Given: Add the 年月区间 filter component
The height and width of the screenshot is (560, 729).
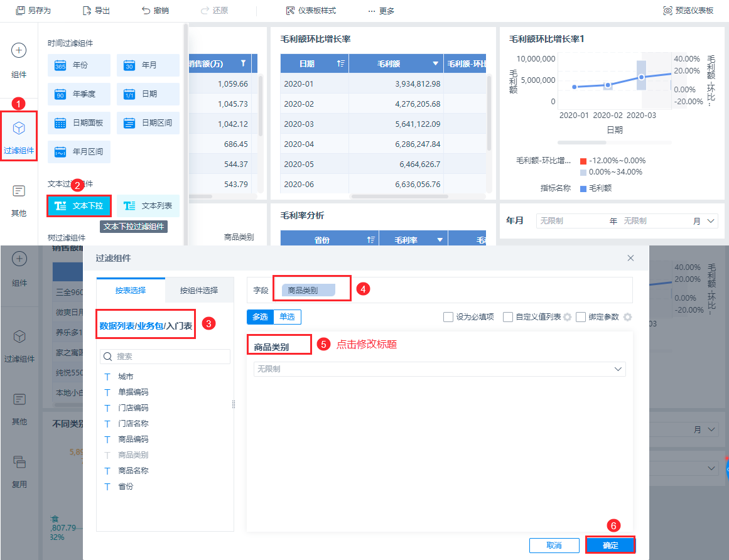Looking at the screenshot, I should point(78,151).
